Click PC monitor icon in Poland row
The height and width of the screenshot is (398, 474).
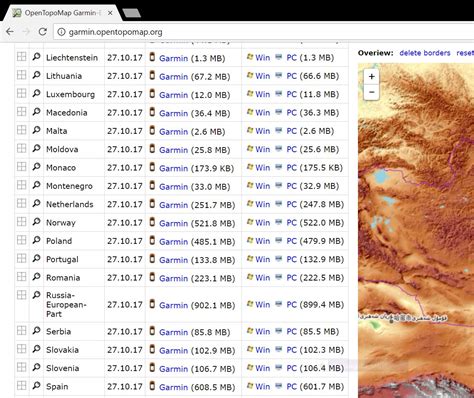[279, 240]
